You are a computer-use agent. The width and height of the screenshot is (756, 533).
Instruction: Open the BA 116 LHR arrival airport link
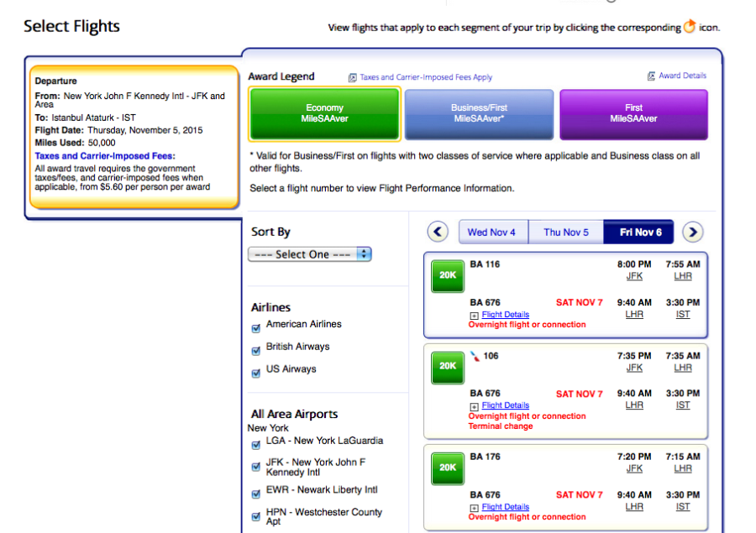tap(682, 276)
